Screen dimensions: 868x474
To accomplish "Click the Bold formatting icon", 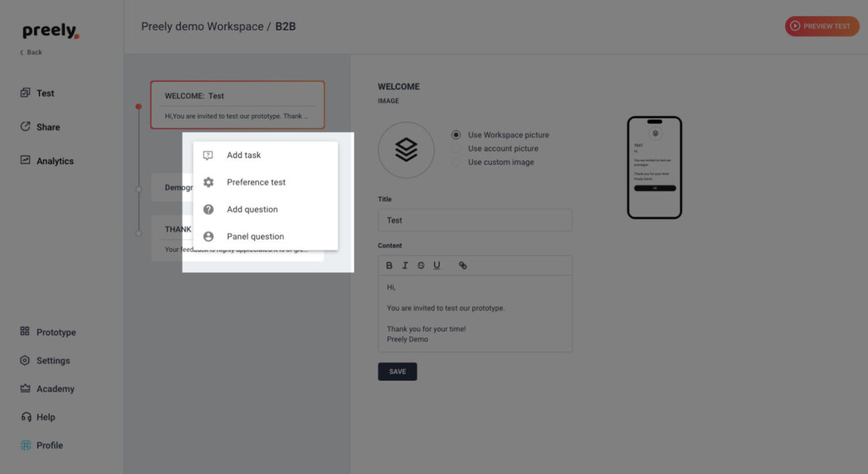I will [x=389, y=266].
